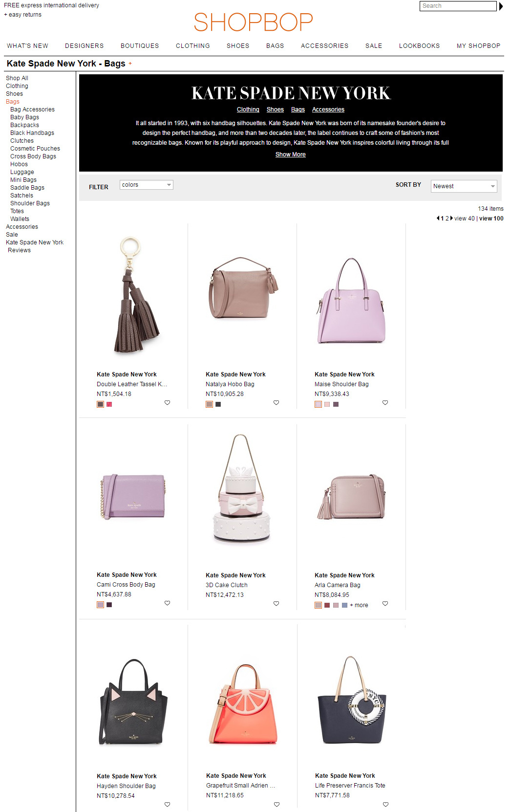Open the SHOES menu
Image resolution: width=511 pixels, height=812 pixels.
[238, 46]
